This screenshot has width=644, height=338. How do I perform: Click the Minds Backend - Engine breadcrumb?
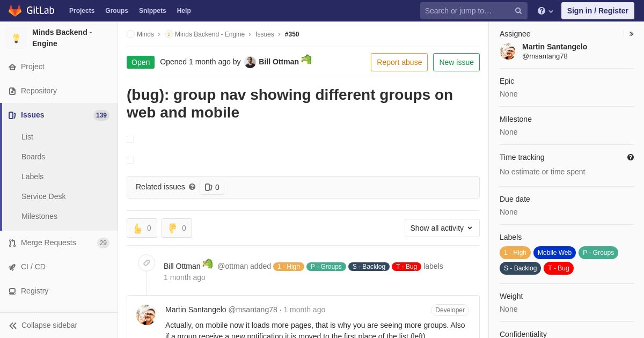210,34
